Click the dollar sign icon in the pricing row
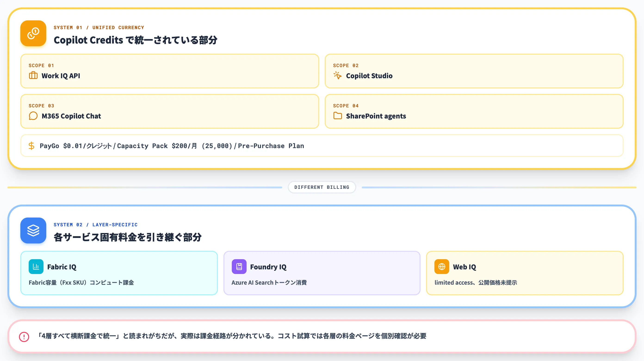 (x=31, y=146)
